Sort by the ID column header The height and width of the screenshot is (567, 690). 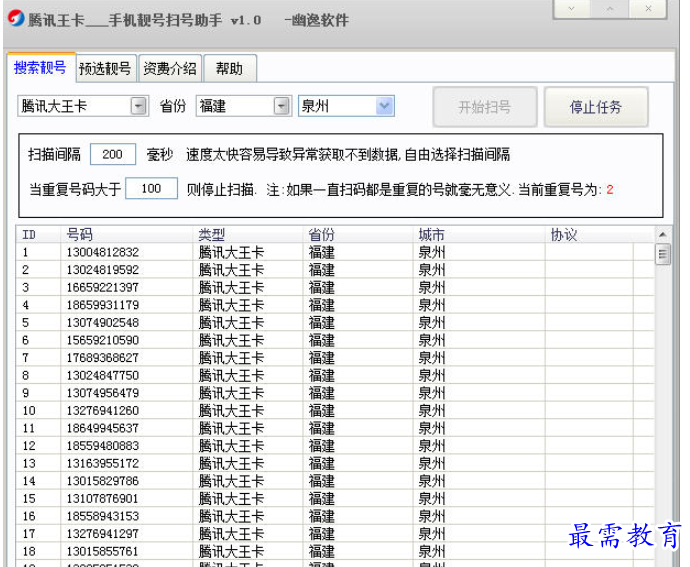click(38, 235)
